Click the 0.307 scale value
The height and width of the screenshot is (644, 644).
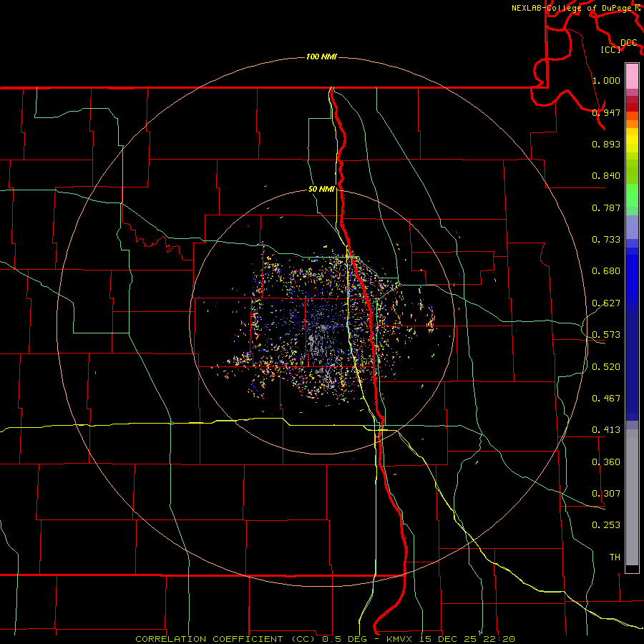click(x=606, y=494)
